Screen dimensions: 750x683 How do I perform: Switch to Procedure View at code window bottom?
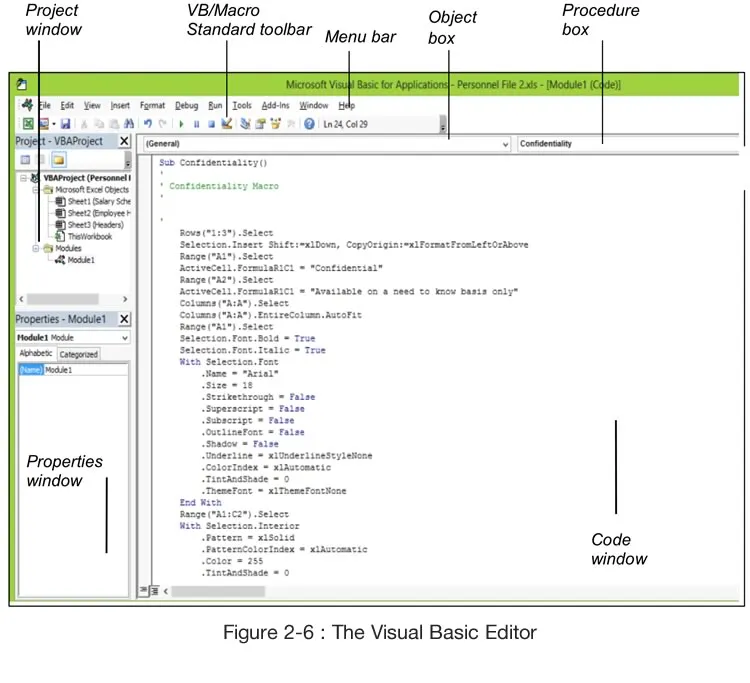[143, 591]
